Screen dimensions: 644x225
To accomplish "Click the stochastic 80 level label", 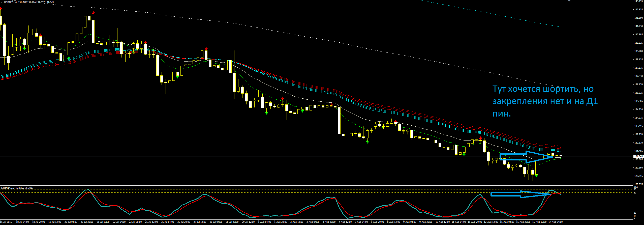I will pos(635,193).
